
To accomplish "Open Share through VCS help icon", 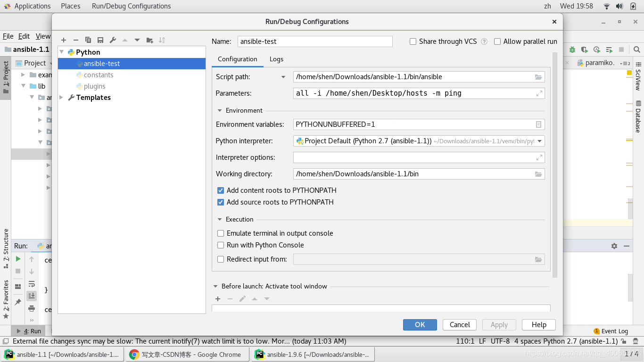I will pyautogui.click(x=484, y=41).
